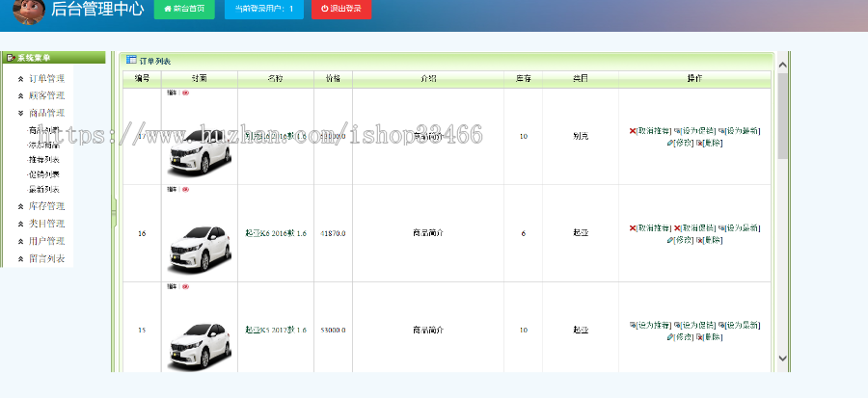
Task: Open 添加商品 in the sidebar submenu
Action: point(43,146)
